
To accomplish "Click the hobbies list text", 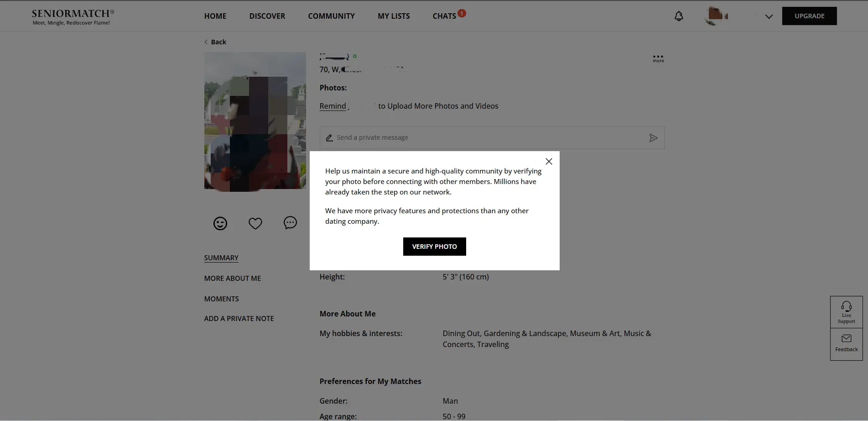I will point(547,339).
